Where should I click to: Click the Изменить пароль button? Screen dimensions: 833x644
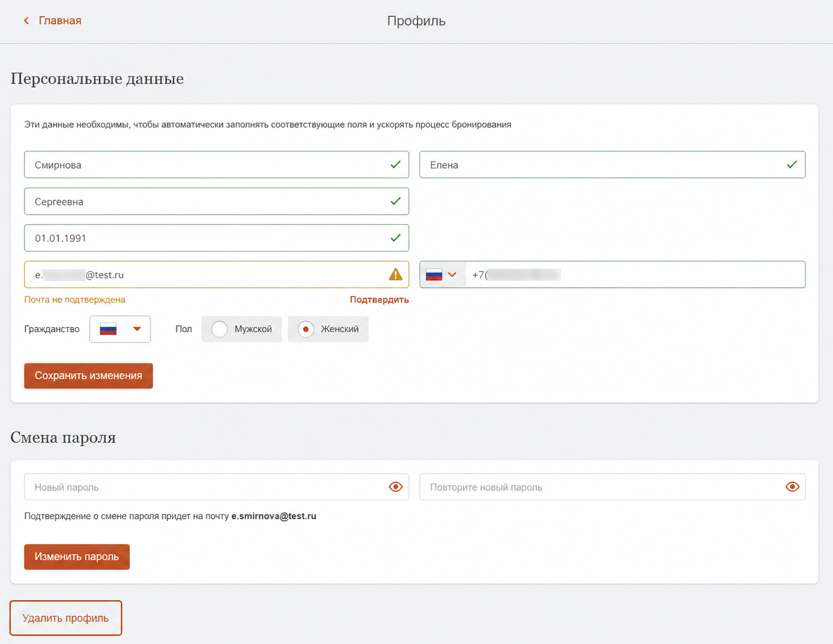[x=77, y=556]
